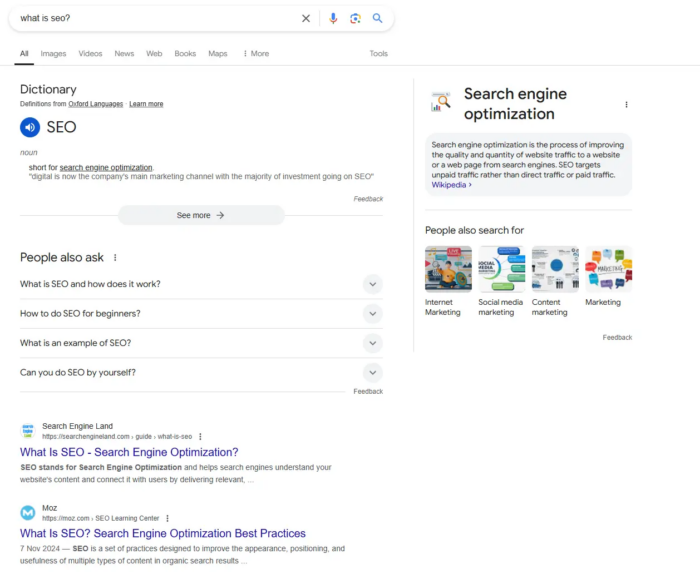Click Learn more about dictionary definitions
The width and height of the screenshot is (700, 574).
146,104
